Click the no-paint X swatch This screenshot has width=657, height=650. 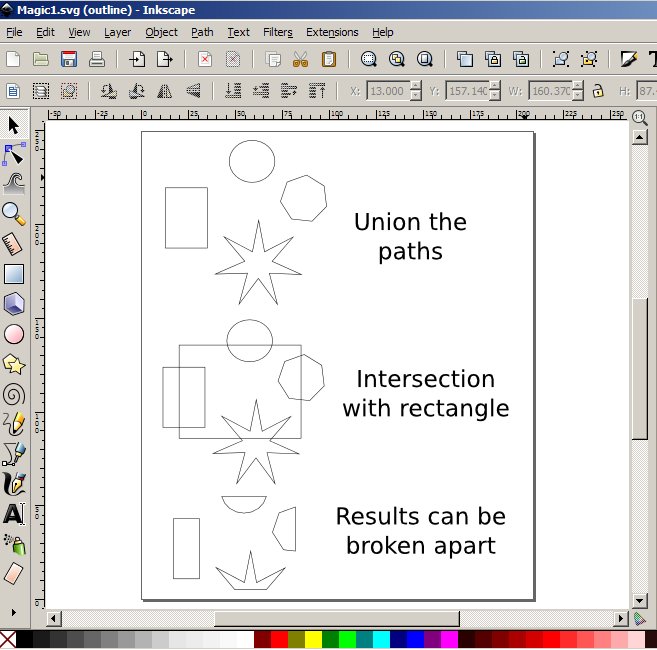pyautogui.click(x=8, y=639)
